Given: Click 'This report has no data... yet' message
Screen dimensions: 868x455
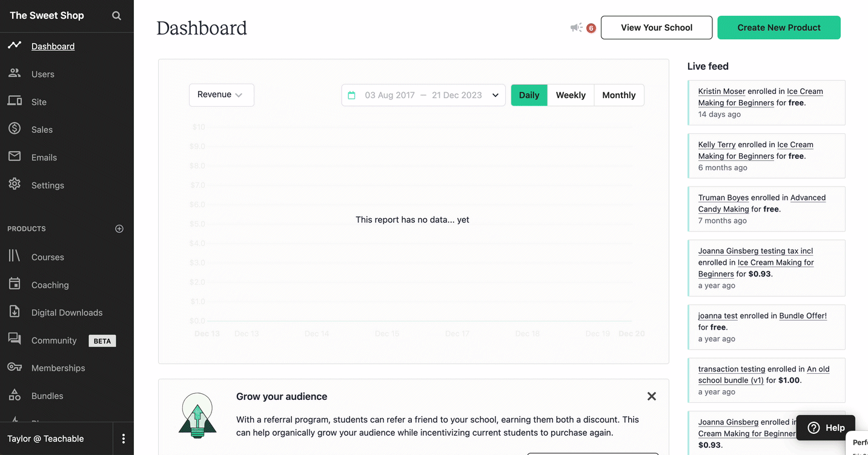Looking at the screenshot, I should point(412,220).
